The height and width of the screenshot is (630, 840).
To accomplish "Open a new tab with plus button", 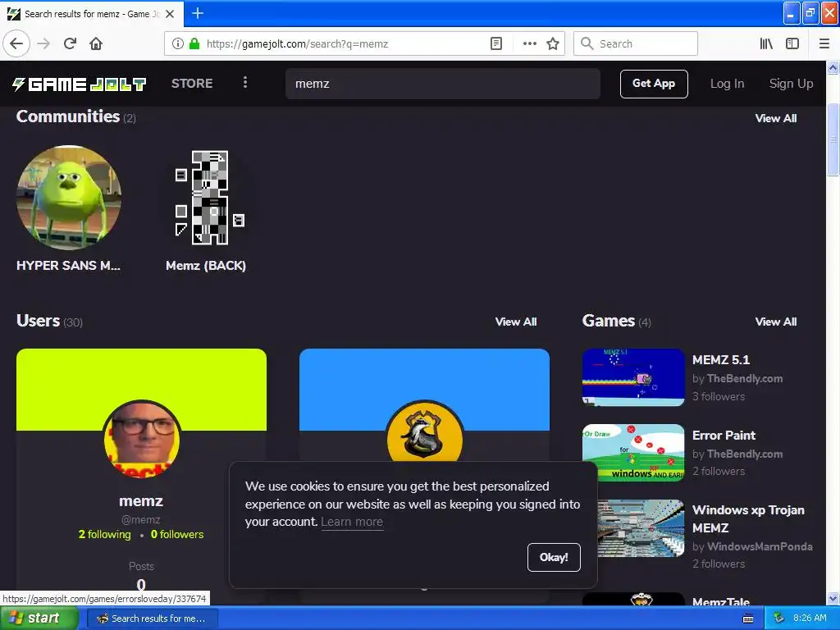I will point(197,13).
